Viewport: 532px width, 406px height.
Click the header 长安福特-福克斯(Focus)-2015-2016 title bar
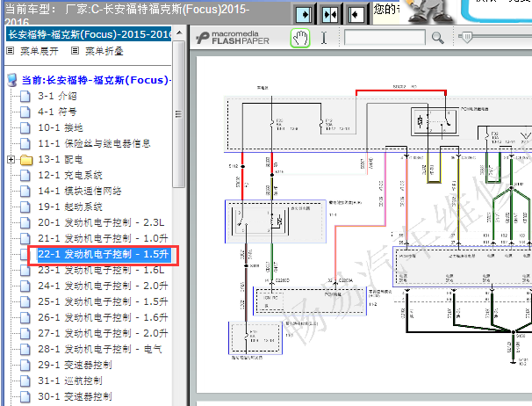point(89,34)
